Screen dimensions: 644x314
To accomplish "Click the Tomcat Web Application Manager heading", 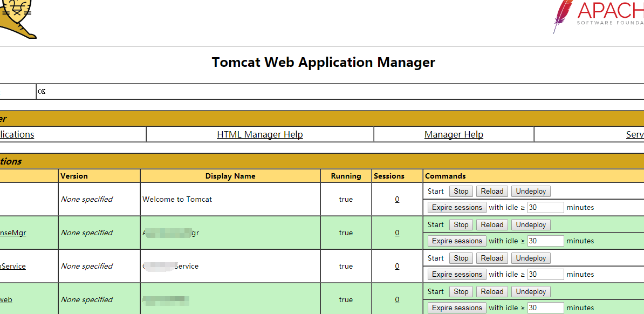I will pos(323,63).
